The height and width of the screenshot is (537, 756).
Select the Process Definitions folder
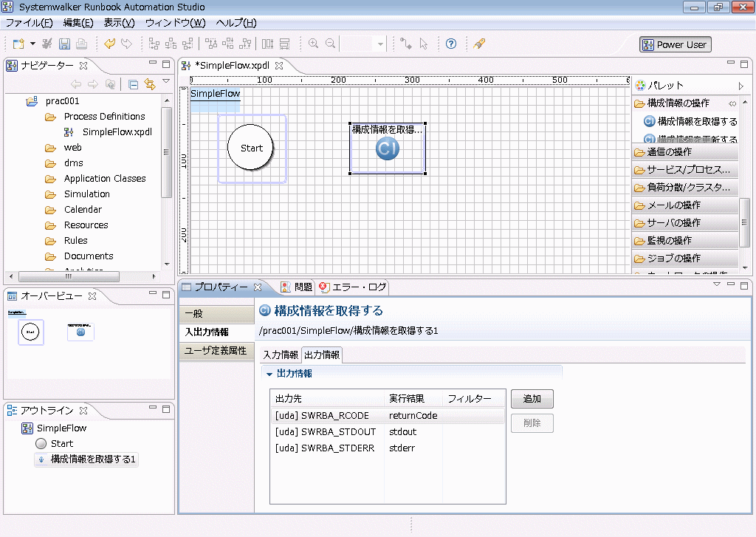coord(104,117)
